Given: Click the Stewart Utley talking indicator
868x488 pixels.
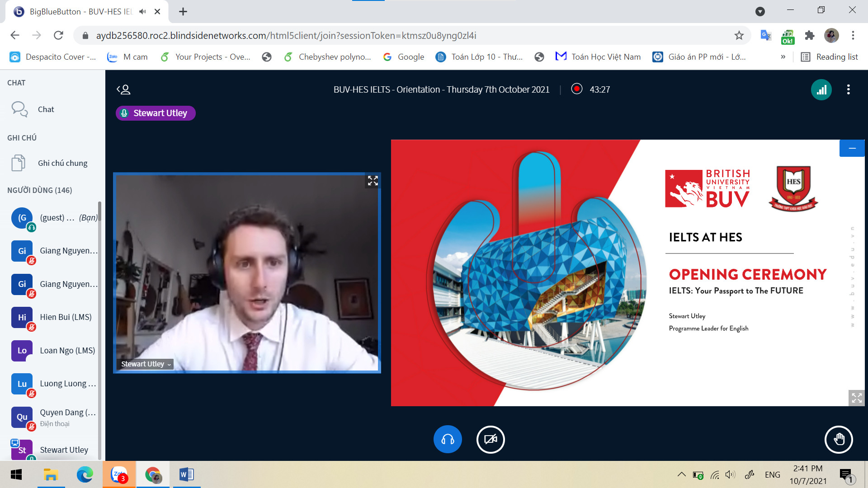Looking at the screenshot, I should click(x=156, y=113).
